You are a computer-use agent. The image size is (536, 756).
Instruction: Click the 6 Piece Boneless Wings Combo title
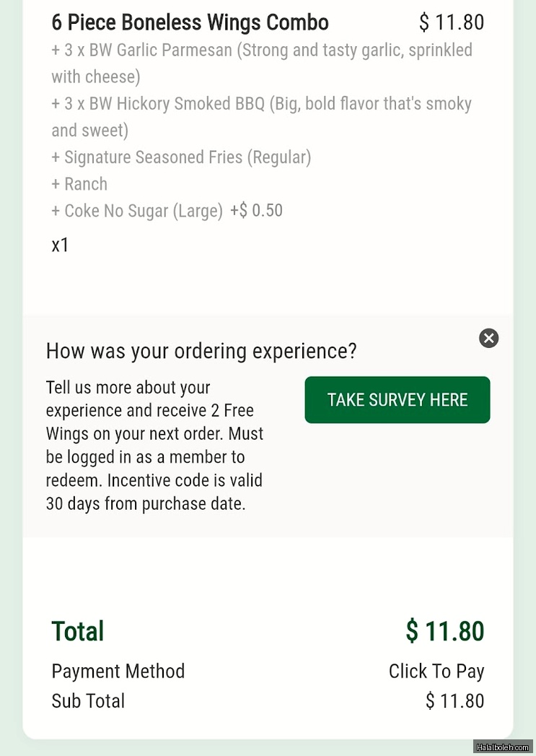190,22
